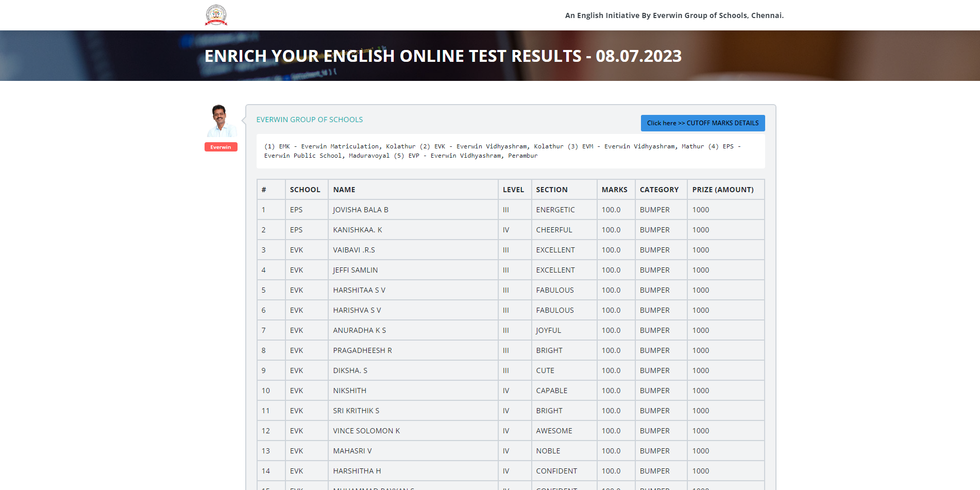Open the CUTOFF MARKS DETAILS button
Viewport: 980px width, 490px height.
703,123
